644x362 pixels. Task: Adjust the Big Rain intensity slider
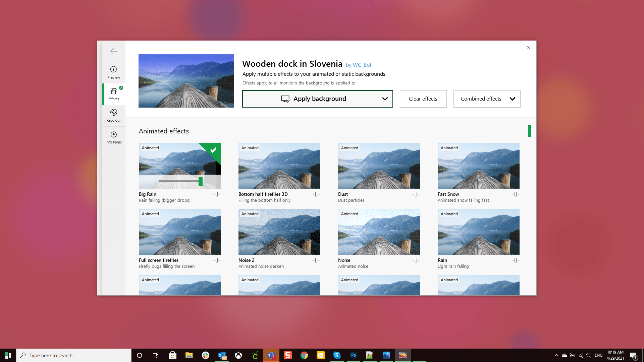(200, 181)
